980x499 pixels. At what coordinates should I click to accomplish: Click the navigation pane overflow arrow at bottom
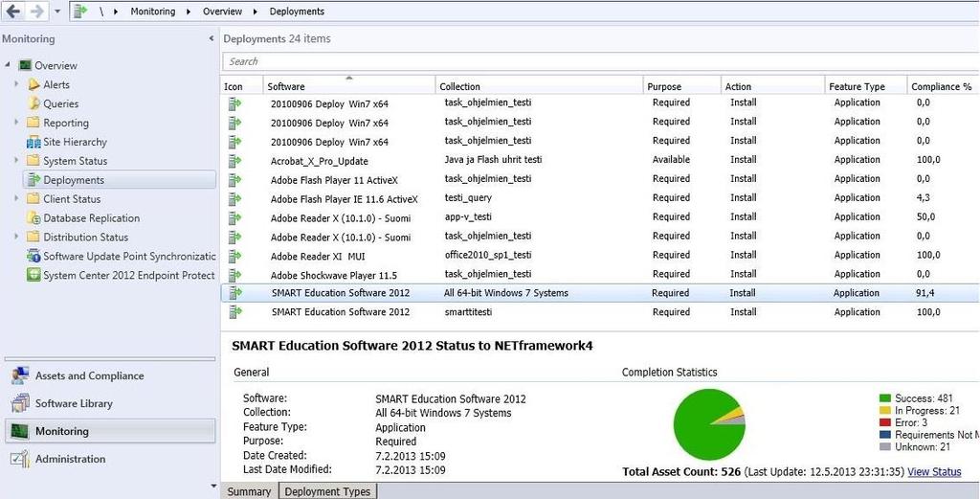215,486
